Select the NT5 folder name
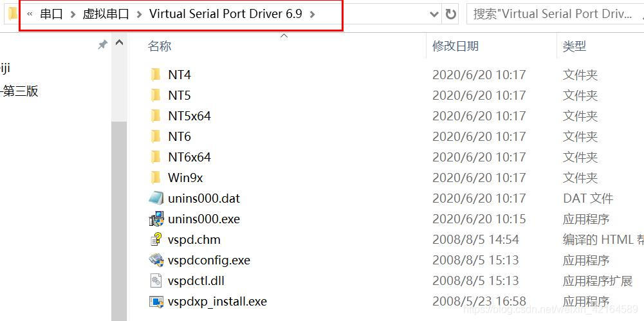644x321 pixels. [x=179, y=96]
